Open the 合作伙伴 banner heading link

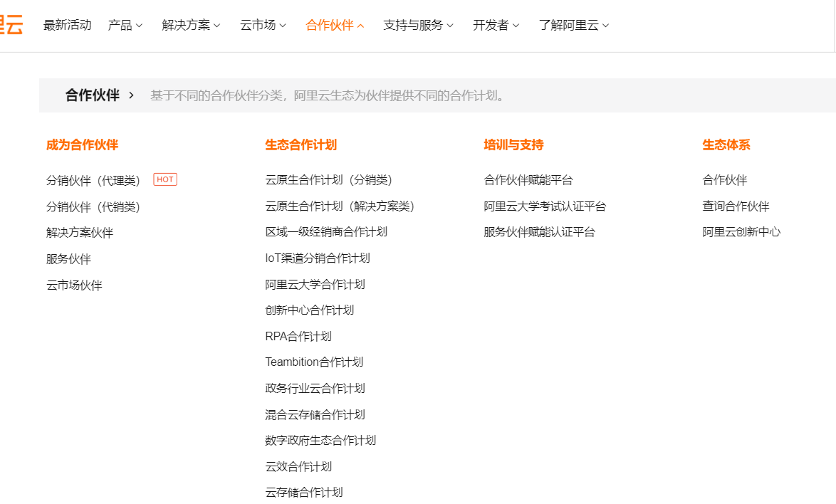(93, 95)
